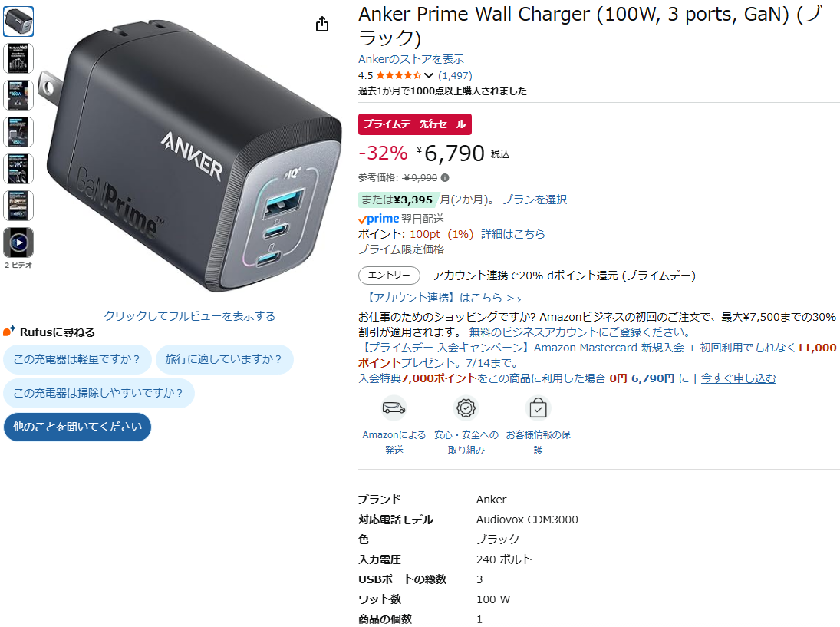Click the Amazon delivery truck icon

(394, 408)
